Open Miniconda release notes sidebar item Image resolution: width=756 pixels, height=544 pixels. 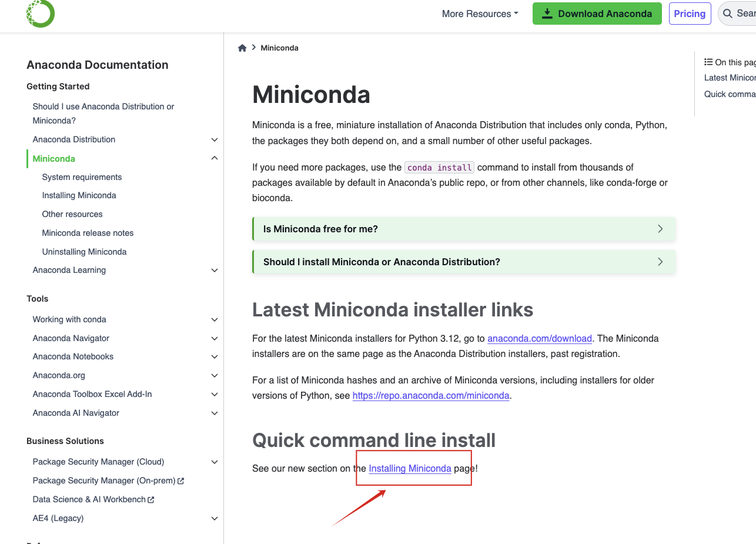88,233
